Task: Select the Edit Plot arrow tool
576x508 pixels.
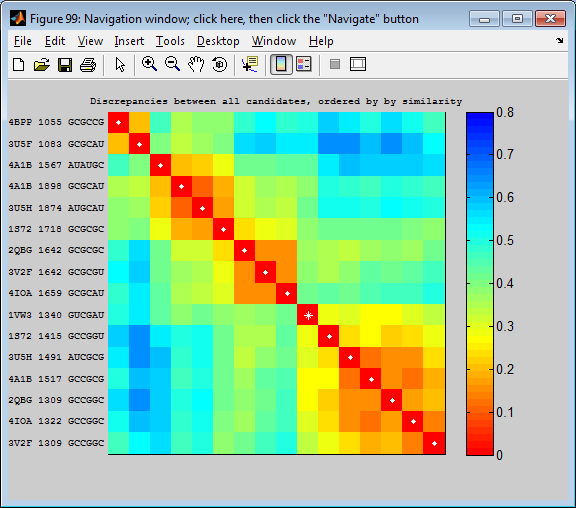Action: click(x=120, y=65)
